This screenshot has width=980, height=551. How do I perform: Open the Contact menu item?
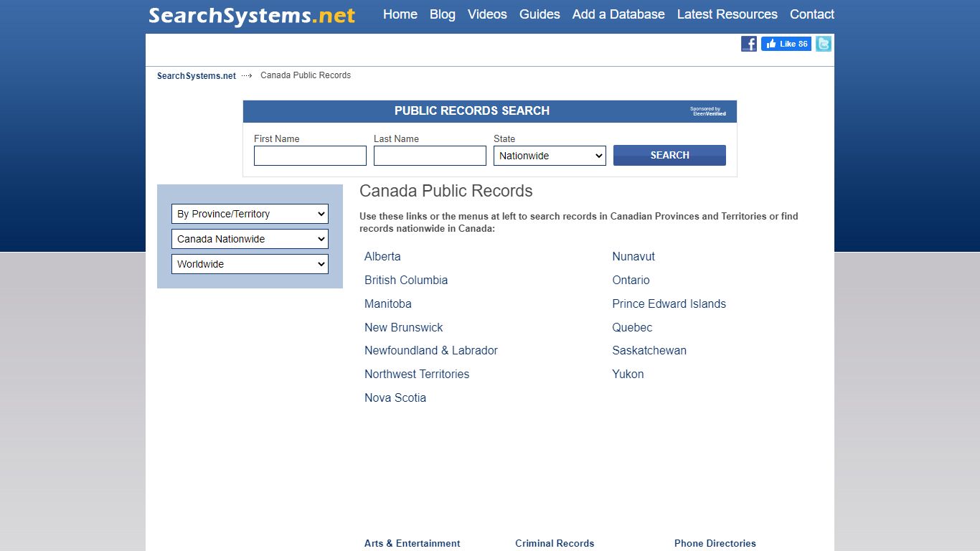[x=812, y=14]
